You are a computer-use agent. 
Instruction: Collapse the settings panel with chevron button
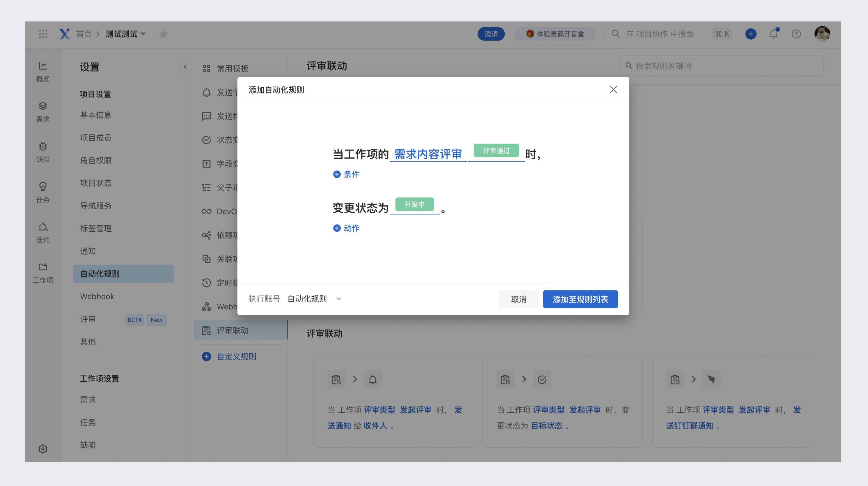(x=185, y=67)
